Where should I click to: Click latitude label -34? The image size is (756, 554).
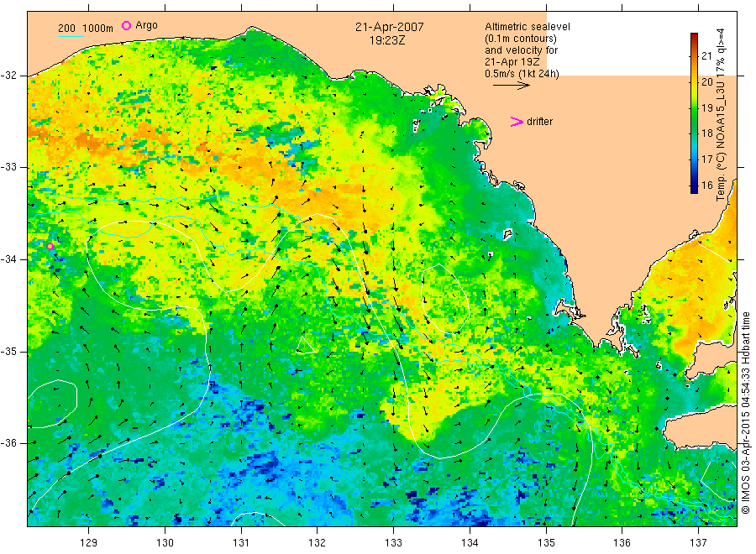[8, 259]
